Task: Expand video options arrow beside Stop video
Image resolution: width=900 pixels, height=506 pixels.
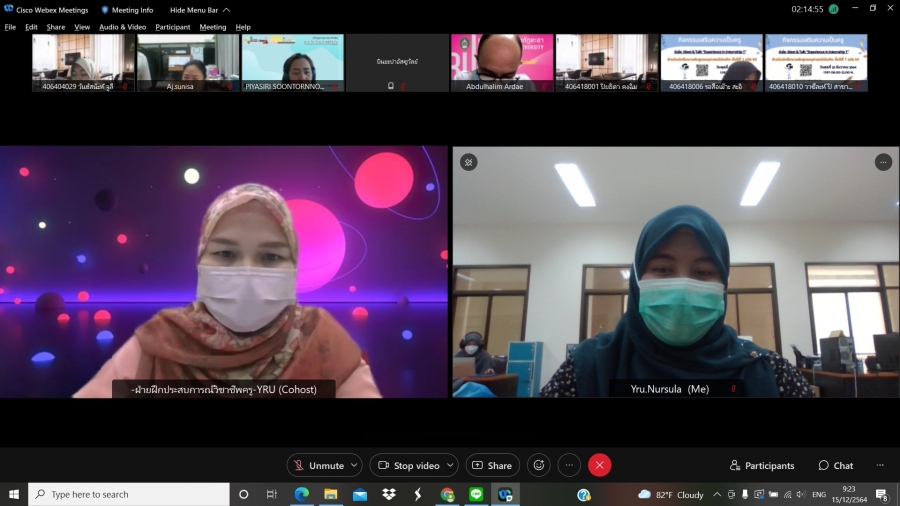Action: [451, 465]
